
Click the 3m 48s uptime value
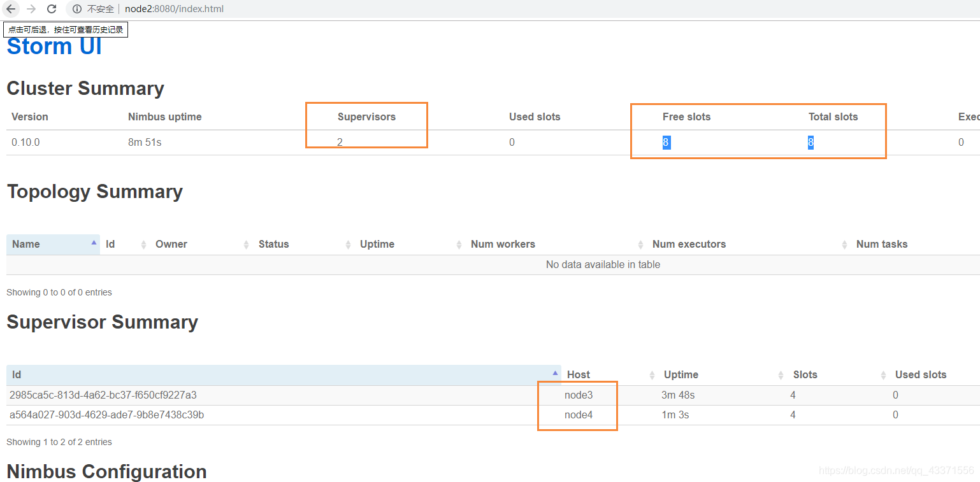pyautogui.click(x=678, y=395)
